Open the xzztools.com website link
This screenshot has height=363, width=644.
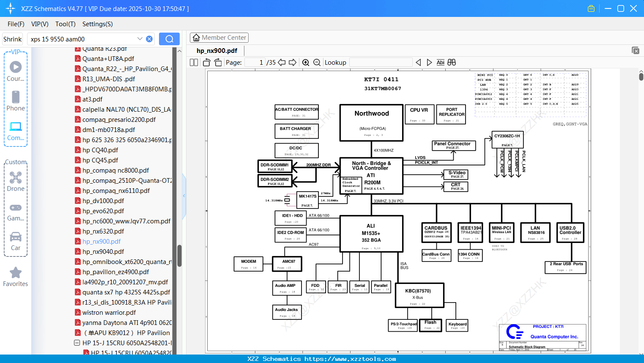click(350, 359)
